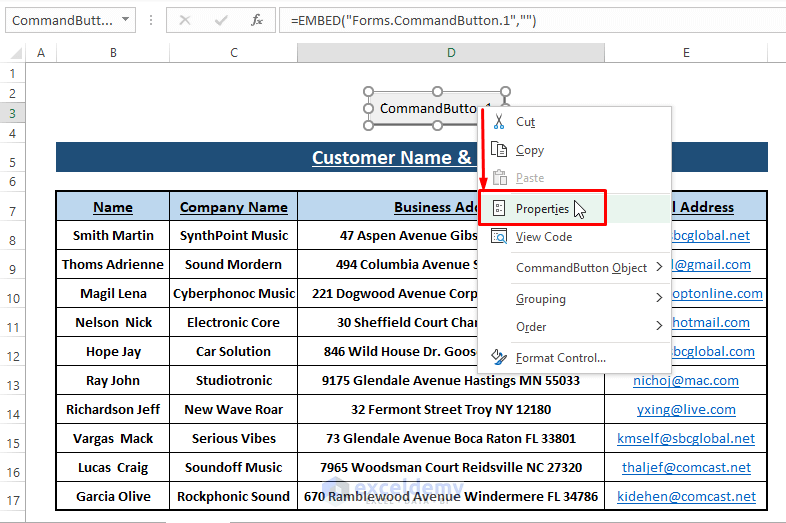Expand the CommandButton Object submenu
The width and height of the screenshot is (786, 523).
[659, 267]
